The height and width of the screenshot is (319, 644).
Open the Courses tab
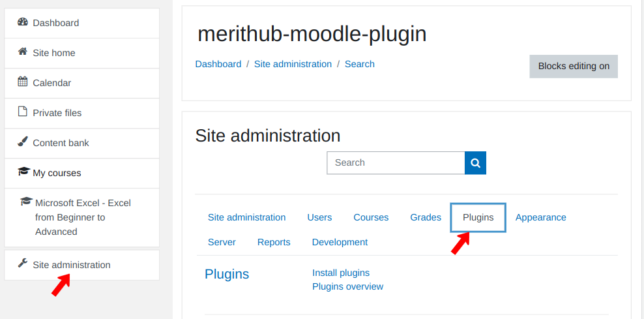371,217
